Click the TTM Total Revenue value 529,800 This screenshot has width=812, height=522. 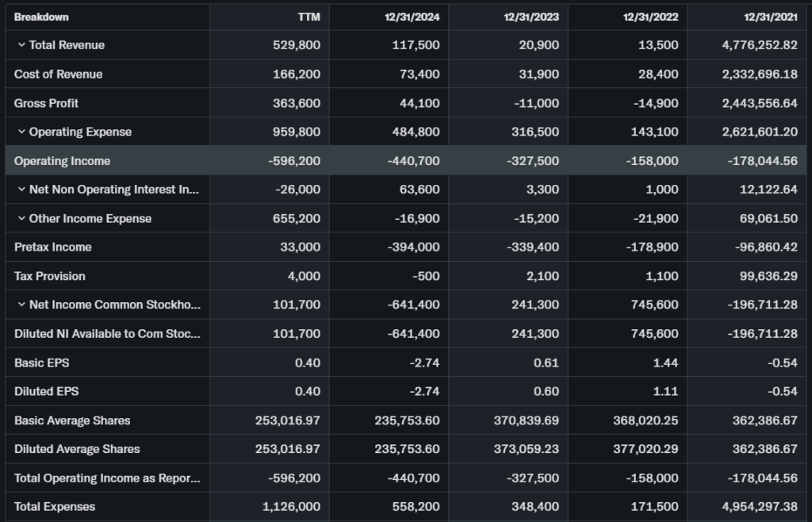pos(297,45)
